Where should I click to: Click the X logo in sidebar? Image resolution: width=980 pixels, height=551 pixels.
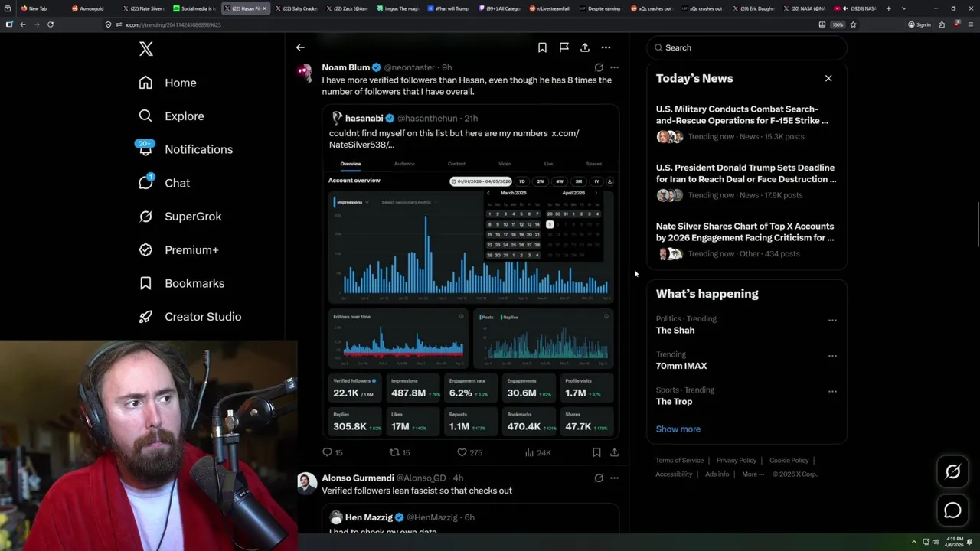[x=146, y=49]
